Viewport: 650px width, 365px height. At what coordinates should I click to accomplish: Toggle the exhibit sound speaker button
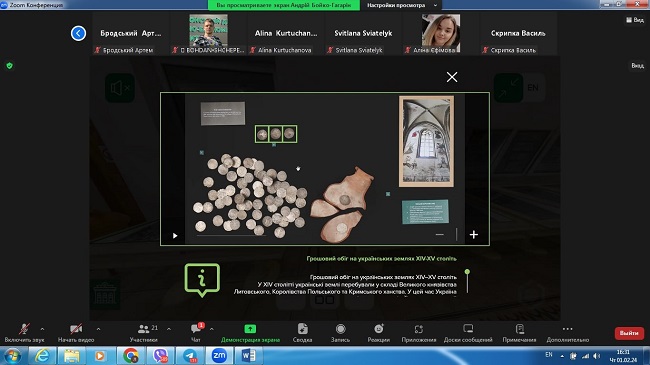point(120,88)
